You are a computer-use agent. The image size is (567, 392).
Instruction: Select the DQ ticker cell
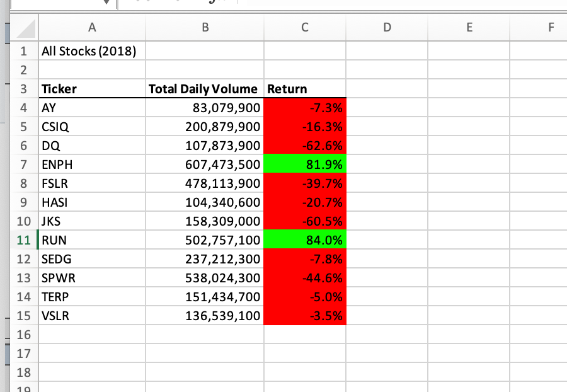[92, 146]
